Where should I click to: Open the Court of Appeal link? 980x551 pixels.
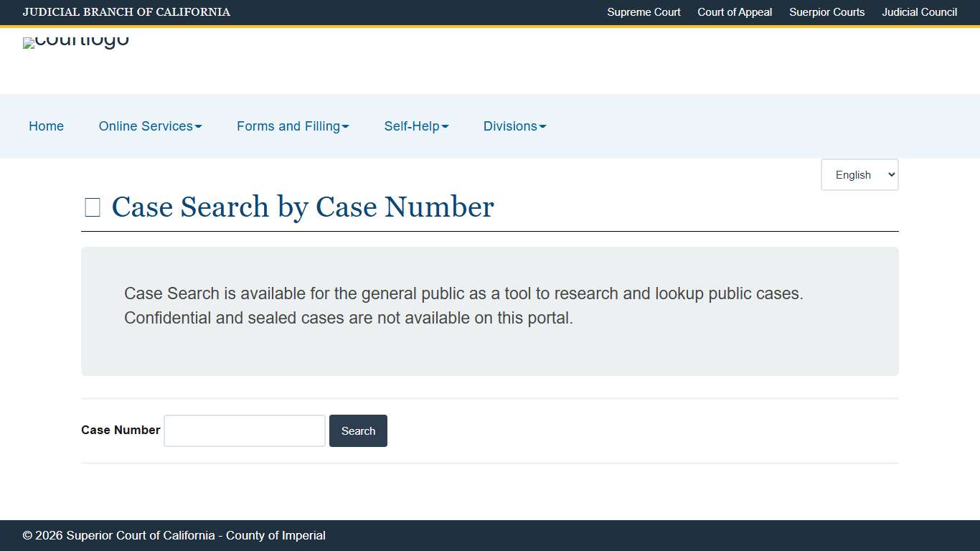click(x=735, y=12)
